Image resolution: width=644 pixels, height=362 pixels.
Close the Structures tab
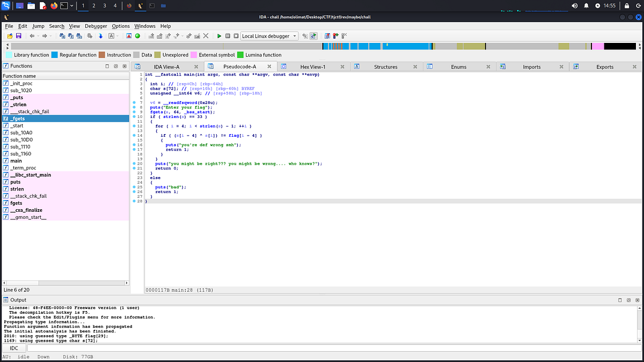[x=415, y=67]
